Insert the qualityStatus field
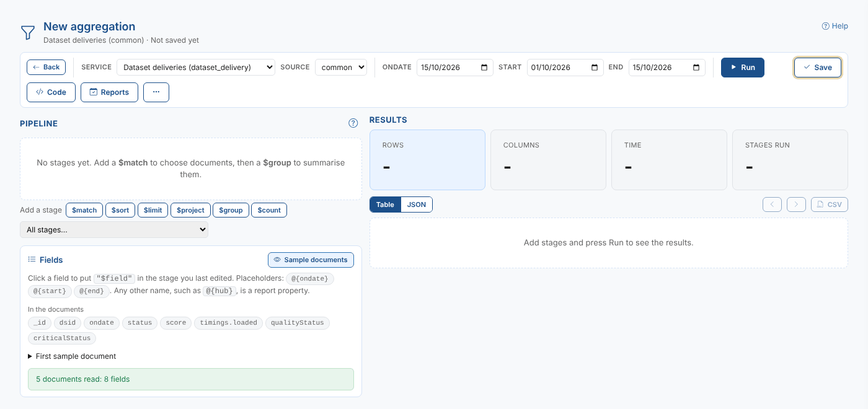The height and width of the screenshot is (409, 868). (298, 323)
